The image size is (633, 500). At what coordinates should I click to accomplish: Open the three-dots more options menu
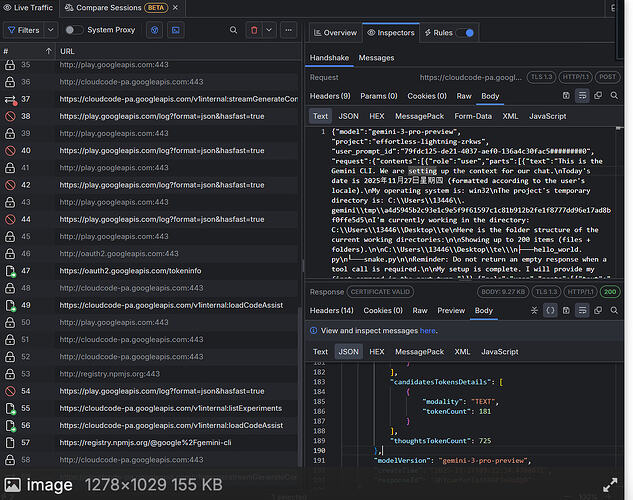289,30
